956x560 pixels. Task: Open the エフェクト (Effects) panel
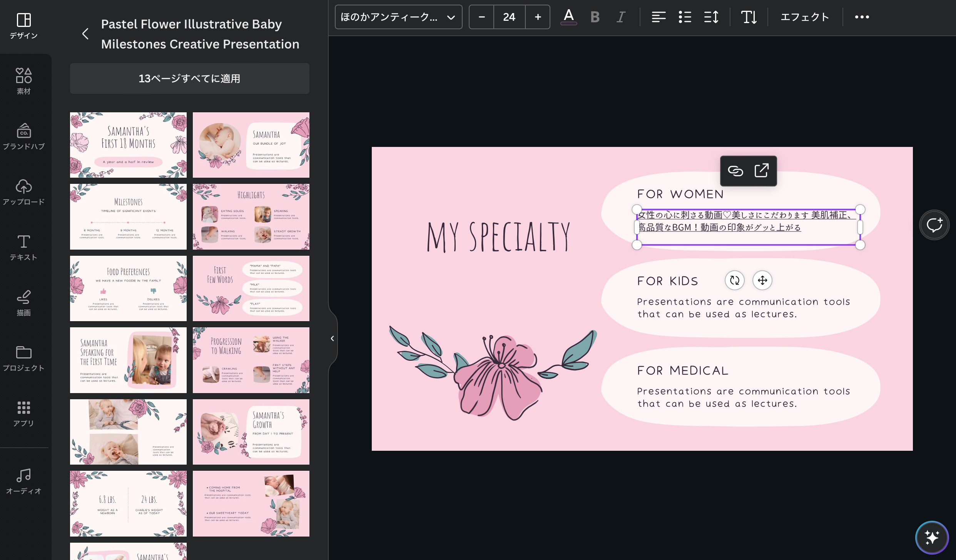tap(805, 17)
